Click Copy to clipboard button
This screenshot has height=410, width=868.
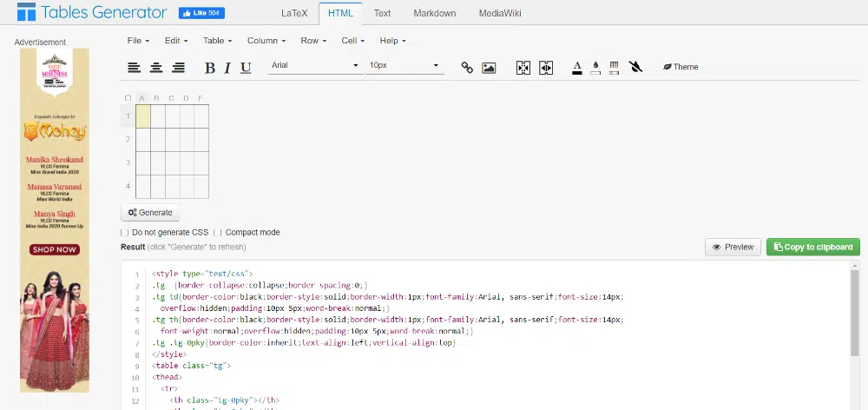click(x=813, y=247)
